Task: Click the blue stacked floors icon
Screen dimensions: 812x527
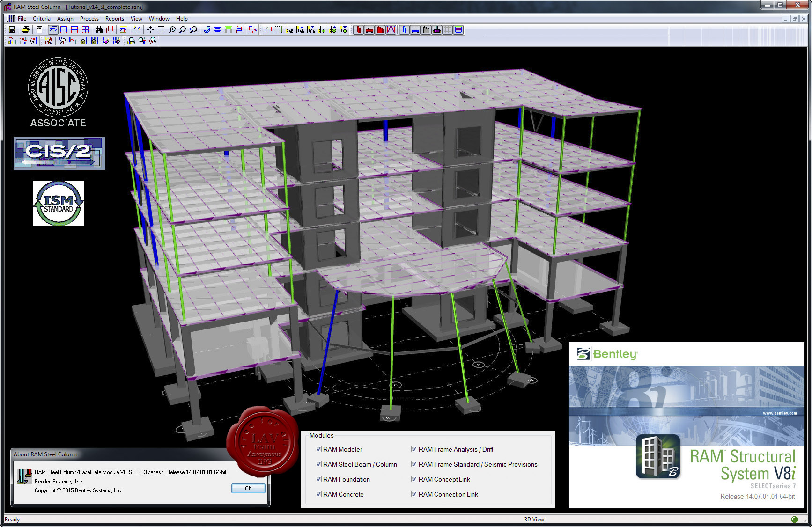Action: click(217, 29)
